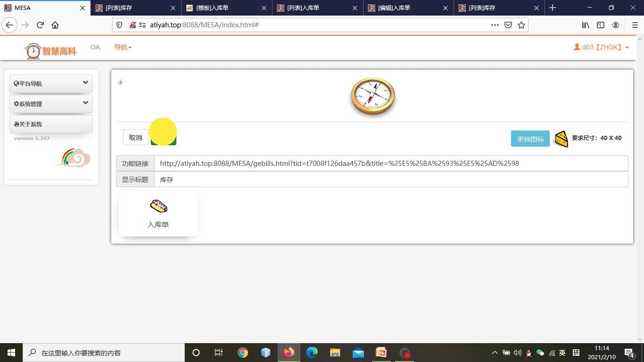The image size is (644, 362).
Task: Click the compass image
Action: tap(373, 97)
